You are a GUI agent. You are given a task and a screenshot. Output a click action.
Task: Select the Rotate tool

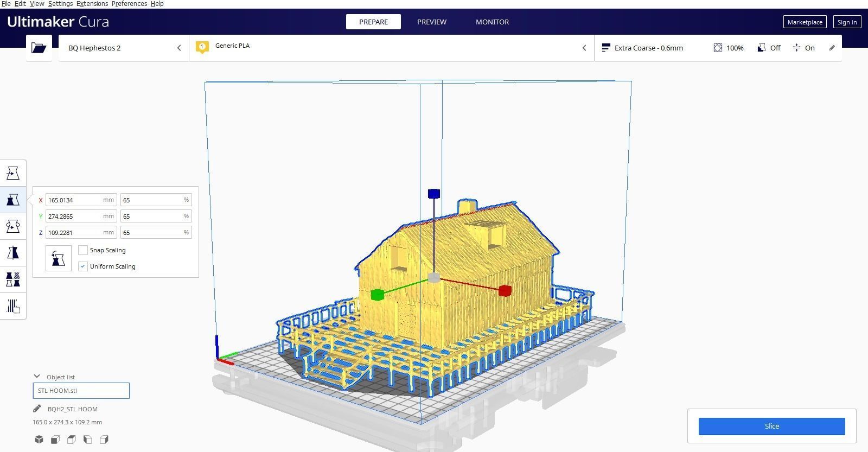[x=13, y=226]
